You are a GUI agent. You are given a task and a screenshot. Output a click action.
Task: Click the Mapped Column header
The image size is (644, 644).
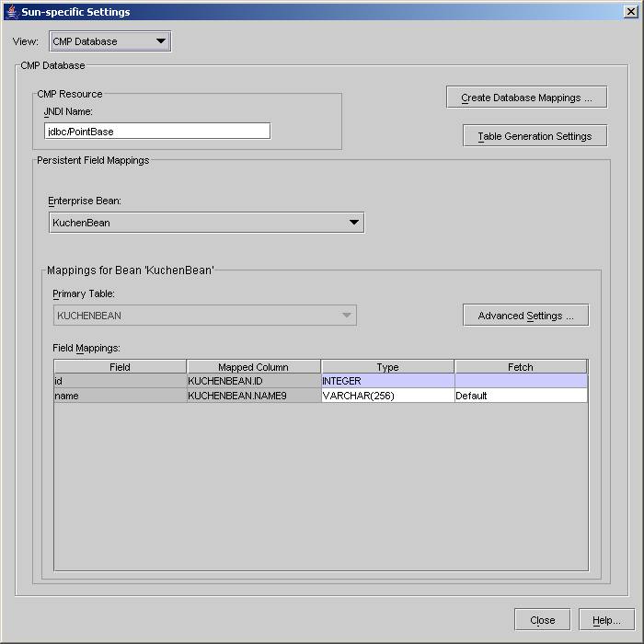[x=253, y=367]
